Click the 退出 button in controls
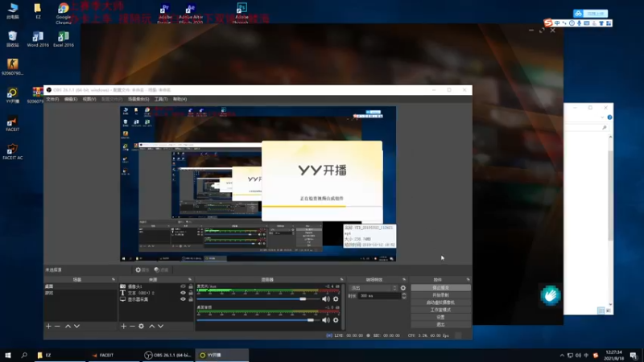Viewport: 644px width, 362px height. 440,325
